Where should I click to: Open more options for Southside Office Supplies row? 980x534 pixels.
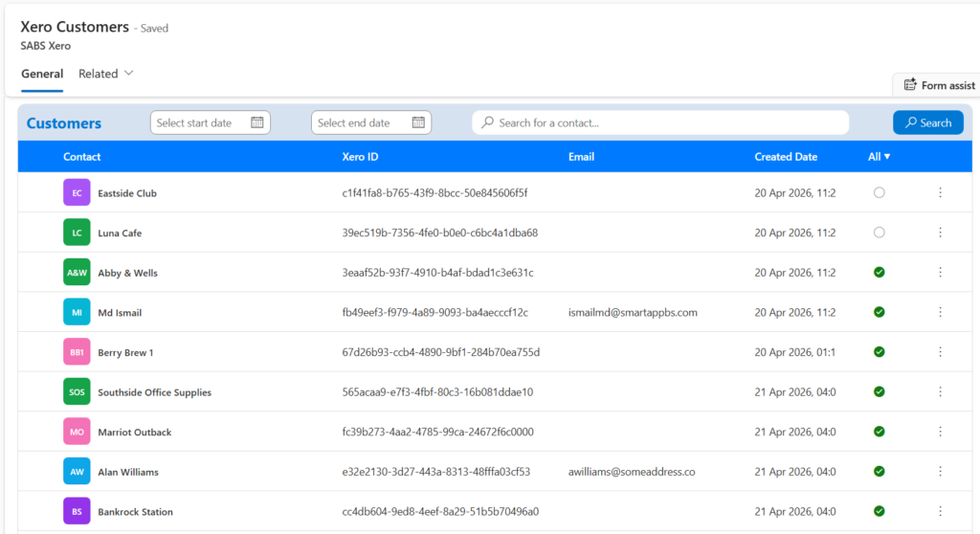click(940, 391)
